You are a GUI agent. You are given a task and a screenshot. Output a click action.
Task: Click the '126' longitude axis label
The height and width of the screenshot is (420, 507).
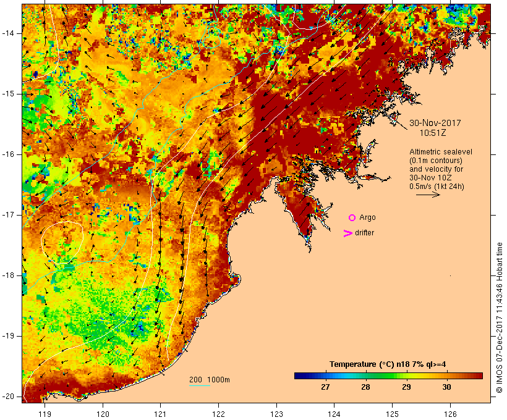450,414
